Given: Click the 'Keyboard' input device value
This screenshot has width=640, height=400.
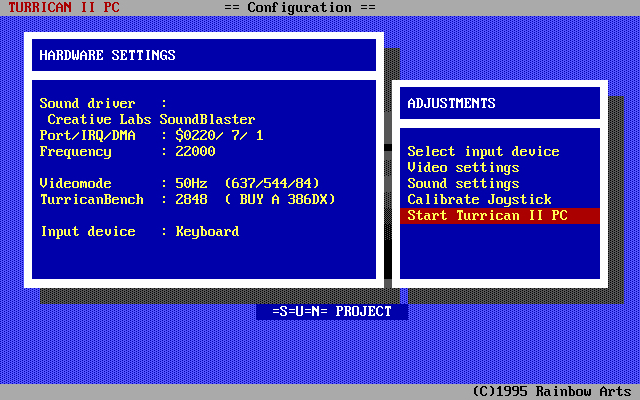Looking at the screenshot, I should click(207, 231).
